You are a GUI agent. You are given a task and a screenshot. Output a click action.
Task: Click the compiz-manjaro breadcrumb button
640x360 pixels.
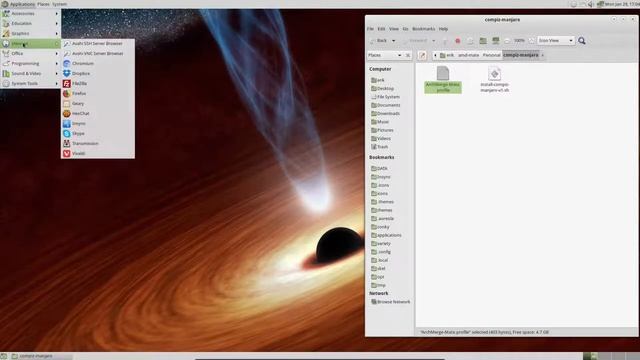(x=521, y=55)
